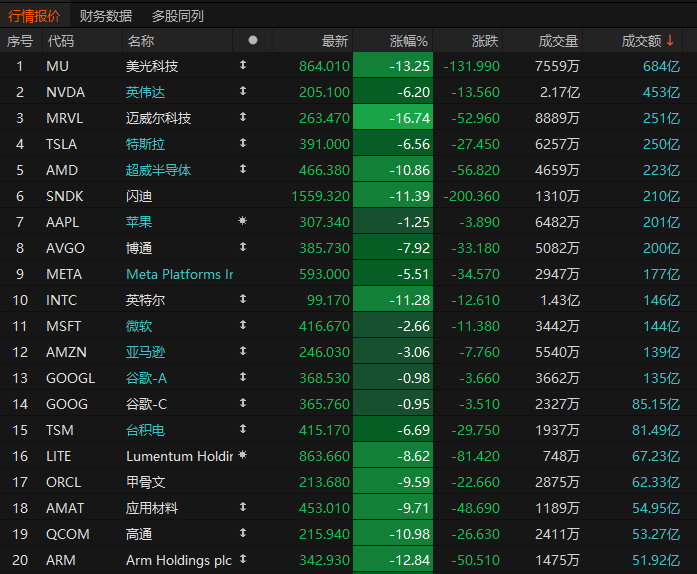Click the marker icon in MSFT row
Viewport: 697px width, 574px height.
point(243,325)
